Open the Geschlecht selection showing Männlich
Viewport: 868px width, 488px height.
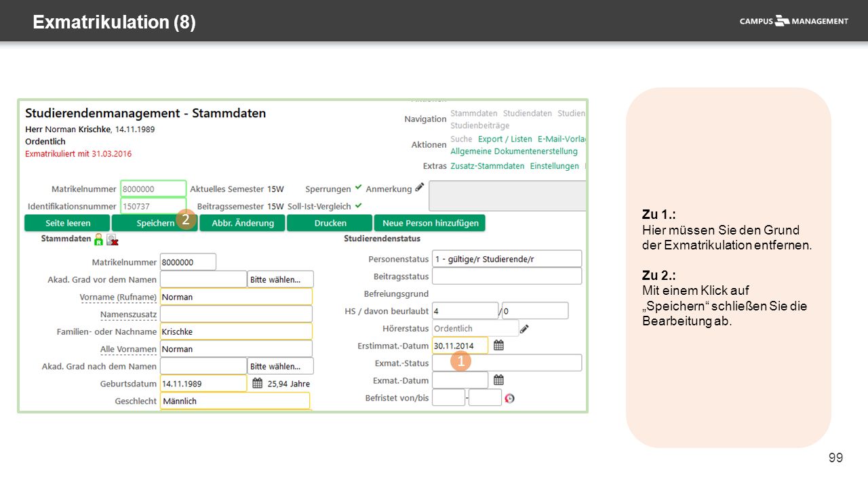click(x=235, y=401)
